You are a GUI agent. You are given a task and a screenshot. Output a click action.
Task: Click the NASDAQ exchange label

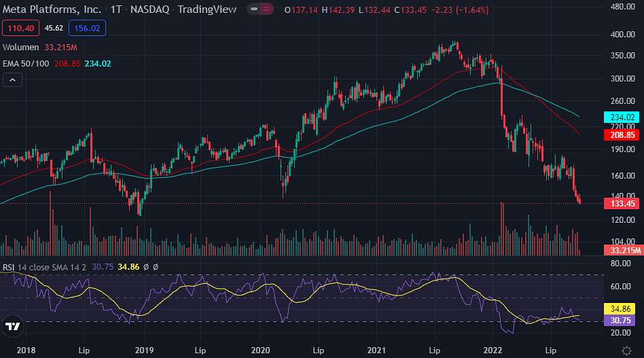click(x=149, y=10)
